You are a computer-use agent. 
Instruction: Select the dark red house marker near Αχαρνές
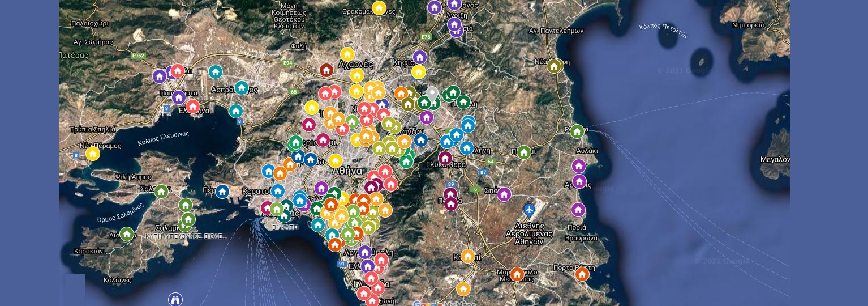click(x=326, y=70)
